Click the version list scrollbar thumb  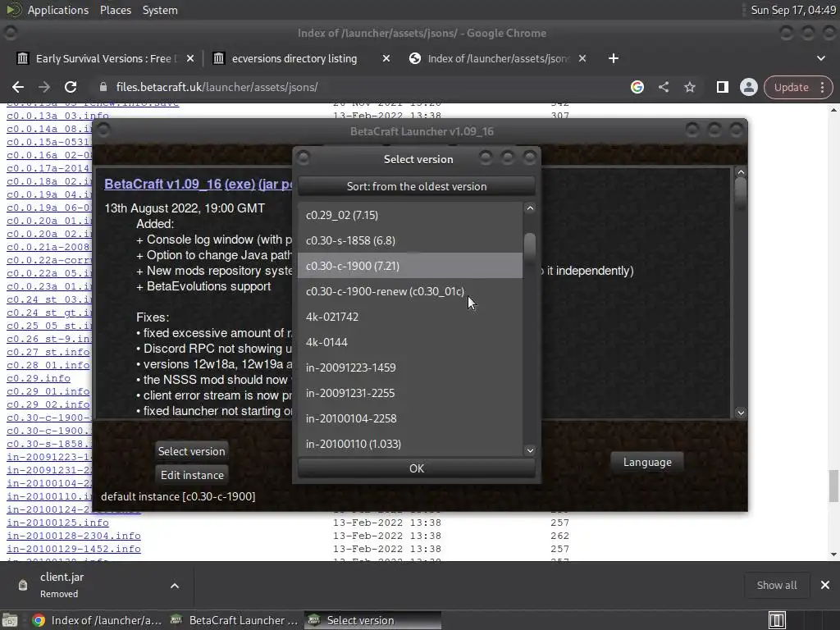pyautogui.click(x=530, y=247)
